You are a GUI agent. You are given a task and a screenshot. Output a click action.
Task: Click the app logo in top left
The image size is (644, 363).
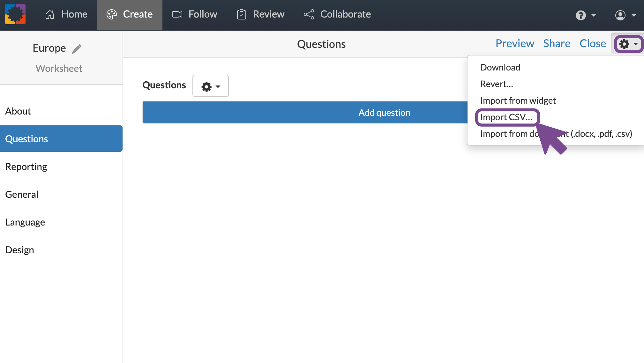point(15,14)
